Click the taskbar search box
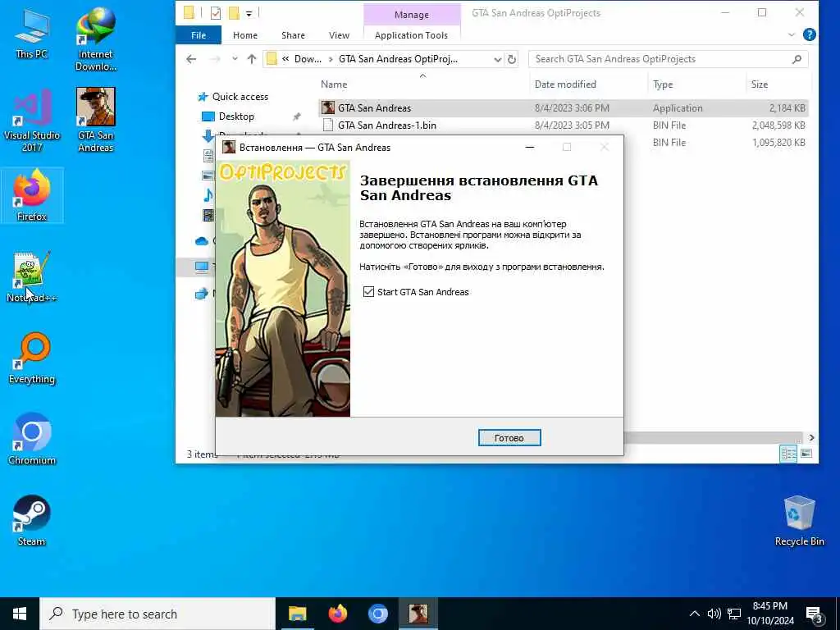Screen dimensions: 840x630 click(157, 614)
